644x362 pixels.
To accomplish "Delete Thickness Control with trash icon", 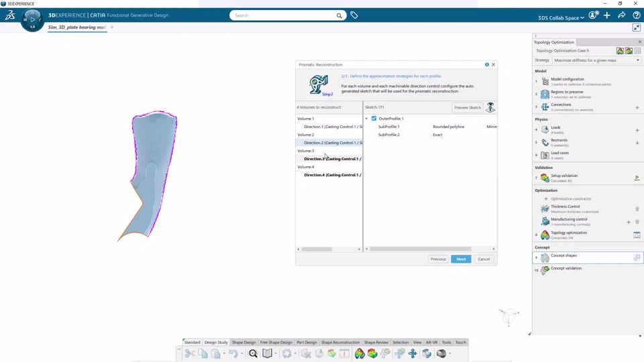I will (x=637, y=209).
